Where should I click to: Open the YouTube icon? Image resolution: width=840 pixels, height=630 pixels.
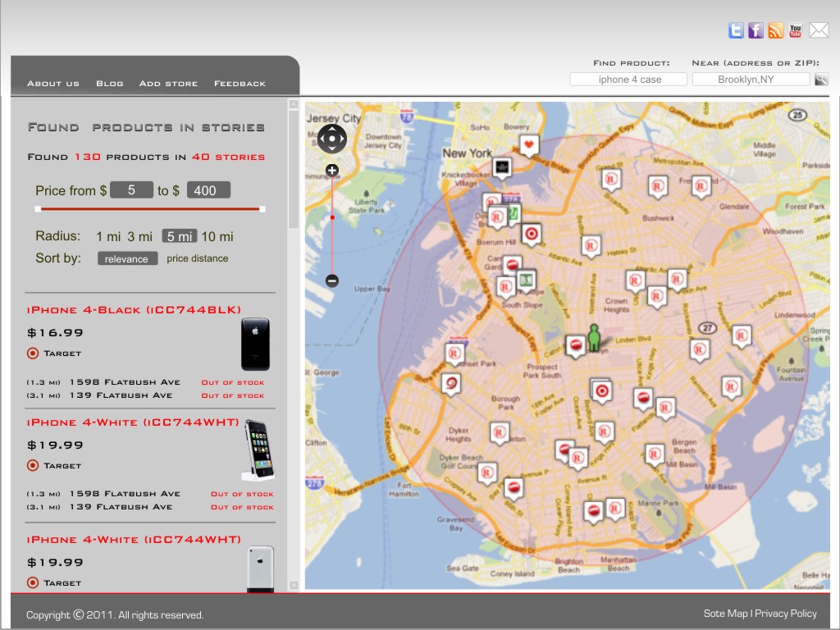(796, 30)
